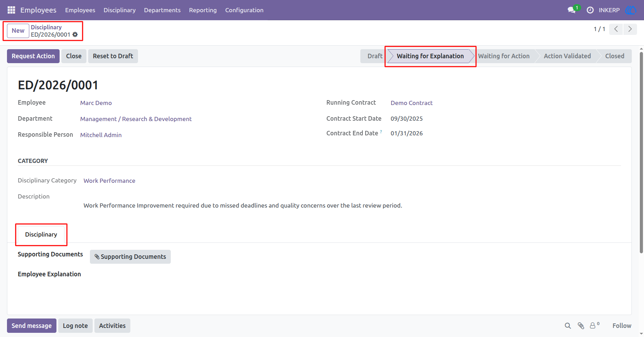644x337 pixels.
Task: Expand the Employees dropdown menu
Action: (x=80, y=10)
